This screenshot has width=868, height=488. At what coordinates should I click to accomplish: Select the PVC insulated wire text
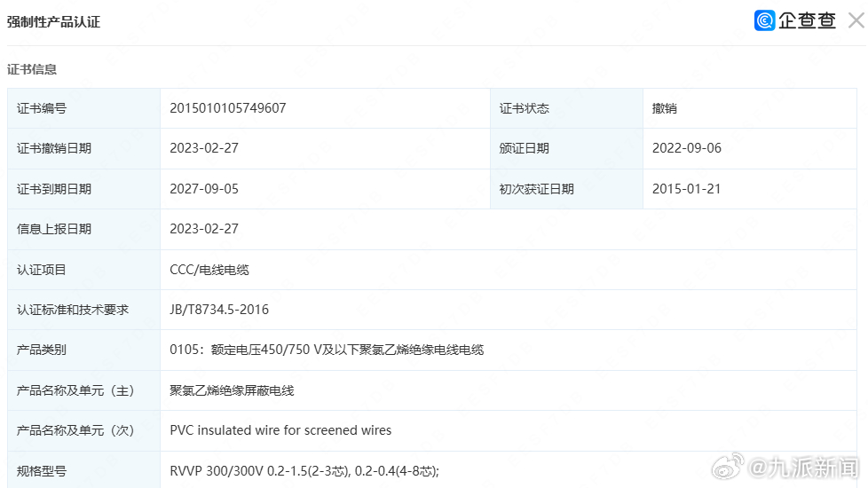[280, 430]
